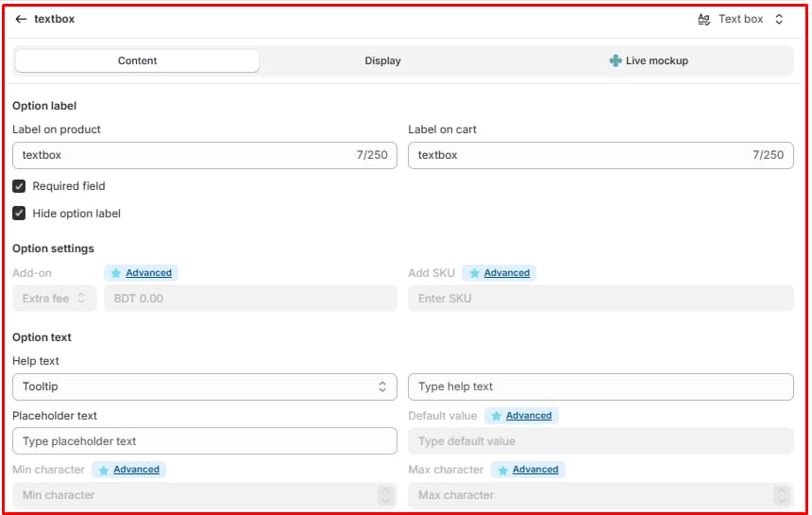This screenshot has height=515, width=812.
Task: Click the Min character number field
Action: pyautogui.click(x=205, y=495)
